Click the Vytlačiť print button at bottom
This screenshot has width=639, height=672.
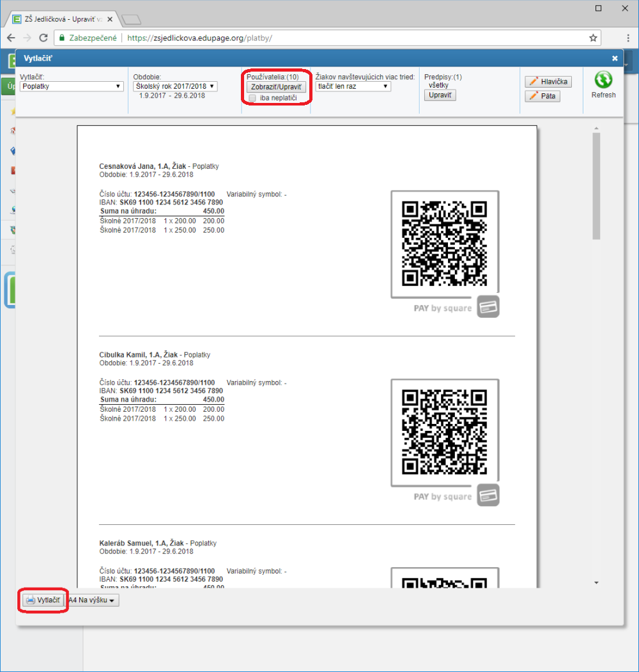click(43, 600)
